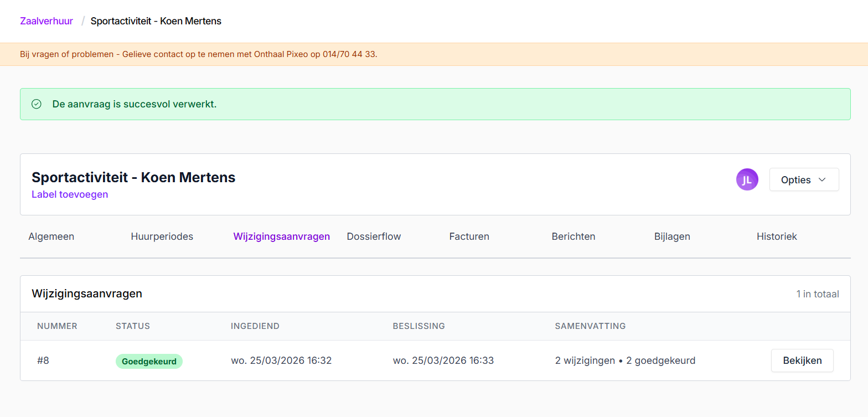Open the Huurperiodes tab
Image resolution: width=868 pixels, height=417 pixels.
162,236
